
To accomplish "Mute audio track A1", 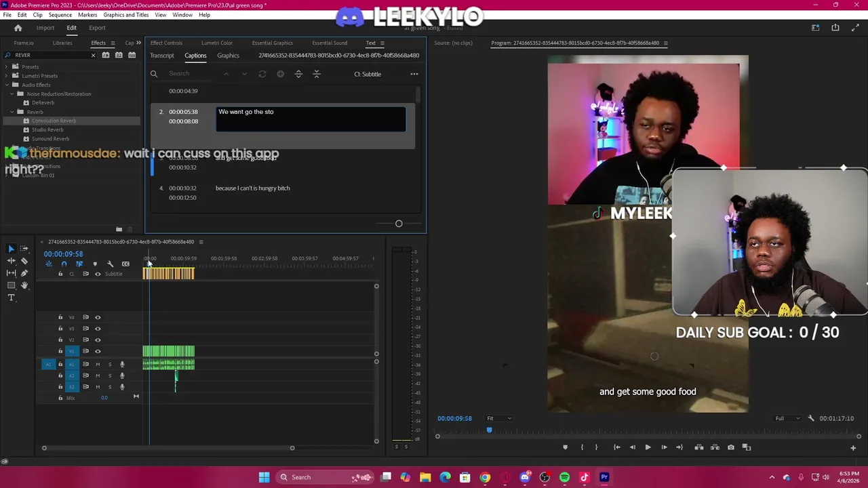I will coord(98,365).
